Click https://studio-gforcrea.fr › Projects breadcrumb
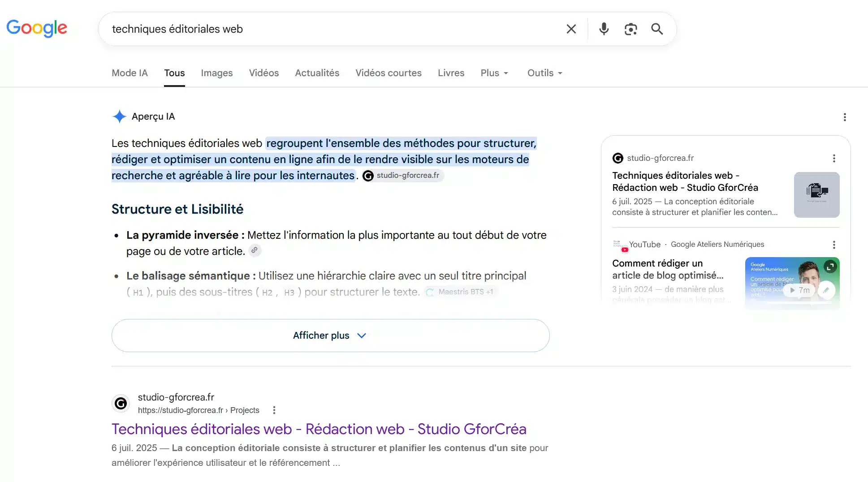This screenshot has height=482, width=868. click(199, 410)
